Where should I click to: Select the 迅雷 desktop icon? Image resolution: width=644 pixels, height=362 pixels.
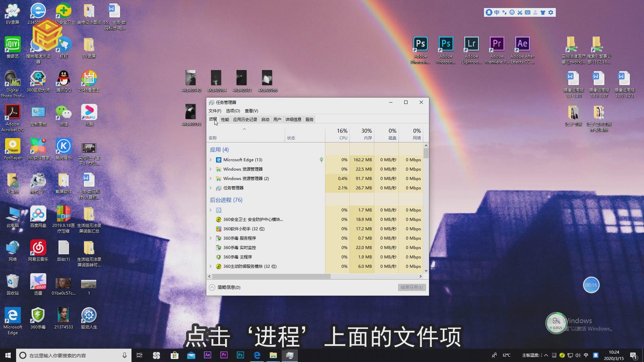[38, 285]
